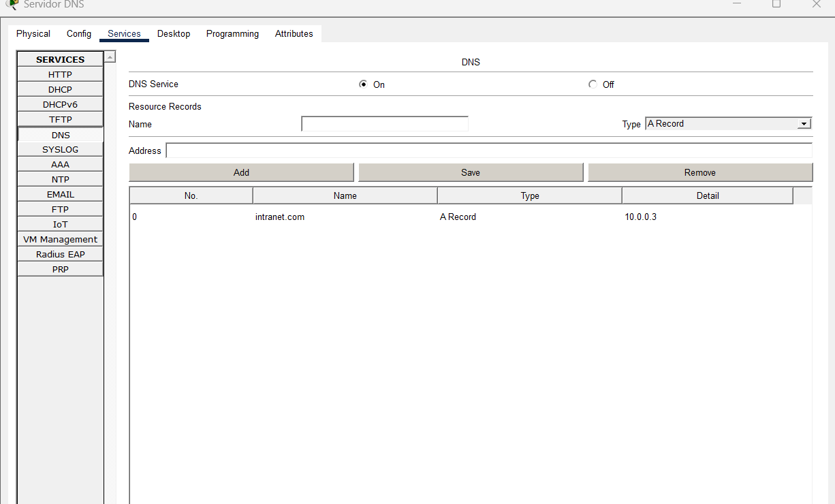Remove the selected DNS record
This screenshot has width=835, height=504.
coord(700,172)
